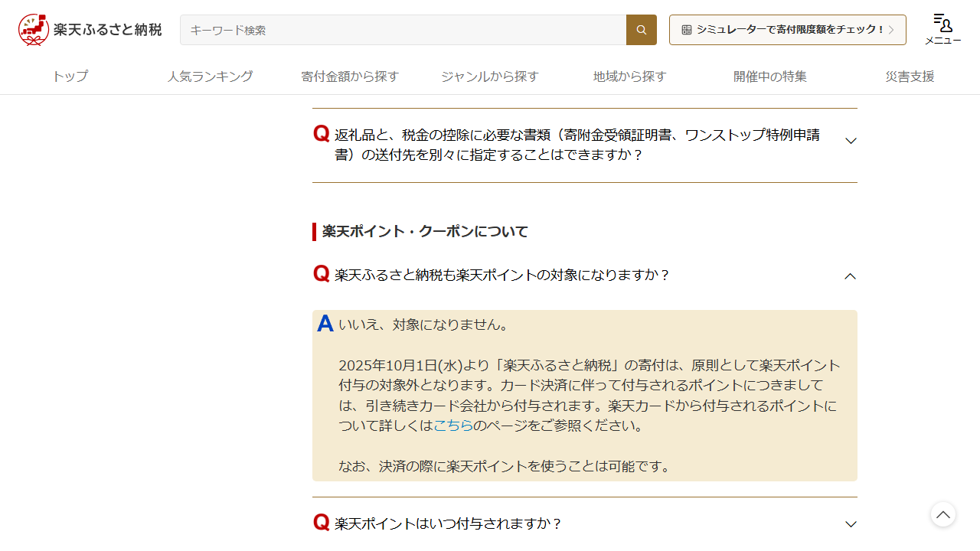Follow the こちら link in the answer
980x551 pixels.
pyautogui.click(x=452, y=425)
